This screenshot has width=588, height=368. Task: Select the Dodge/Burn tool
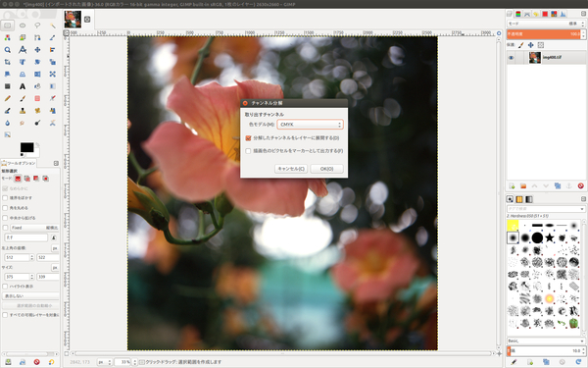(37, 123)
